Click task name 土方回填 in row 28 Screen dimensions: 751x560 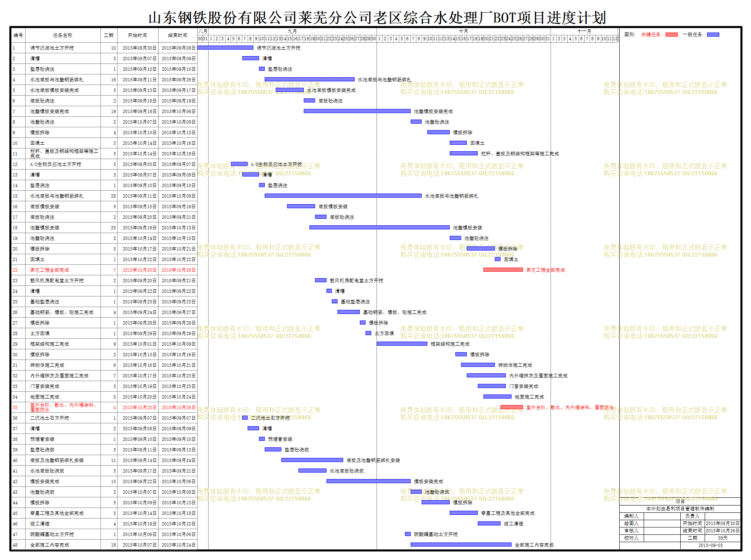[40, 333]
